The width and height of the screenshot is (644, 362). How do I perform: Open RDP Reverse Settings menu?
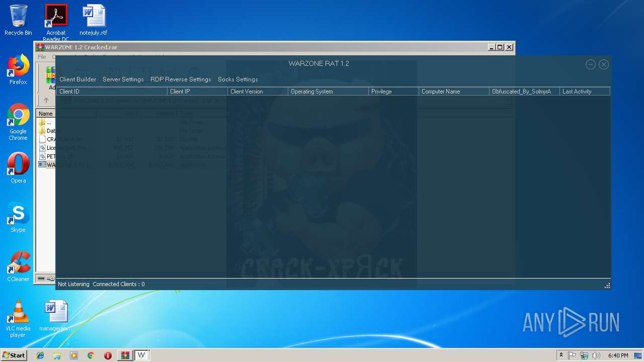click(181, 79)
